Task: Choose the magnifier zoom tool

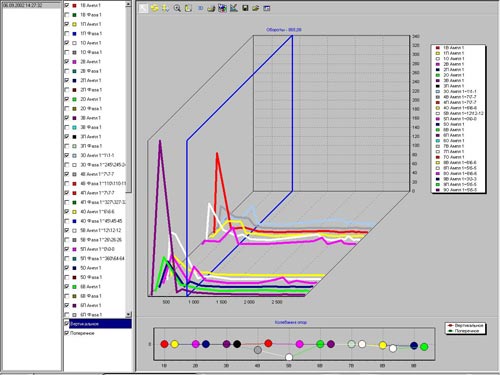Action: coord(177,8)
